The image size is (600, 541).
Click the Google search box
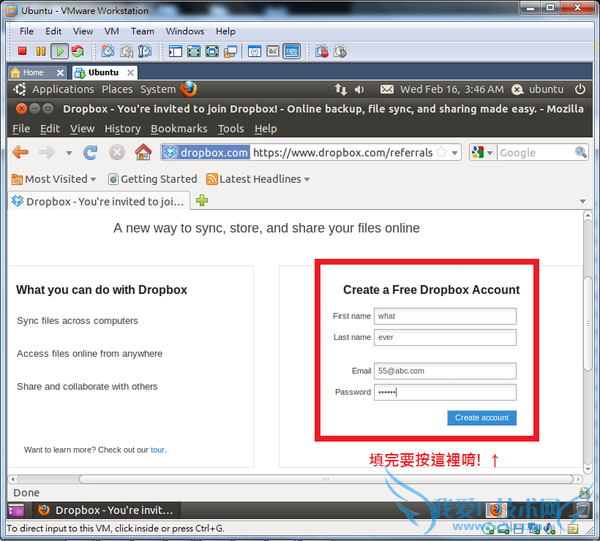coord(536,153)
